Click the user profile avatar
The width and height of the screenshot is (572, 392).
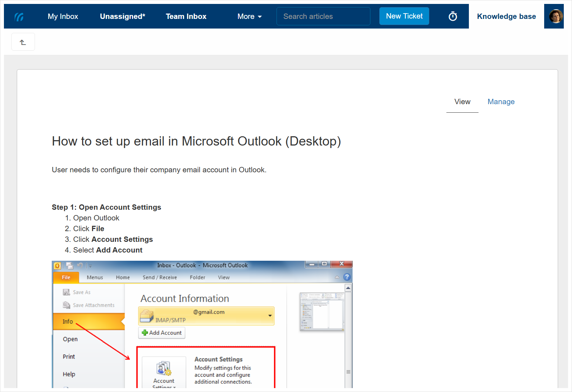556,16
